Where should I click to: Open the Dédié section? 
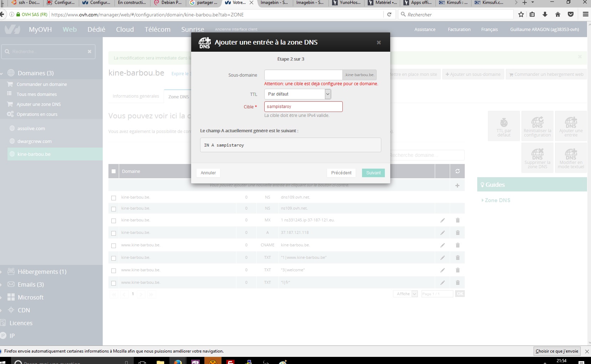96,30
